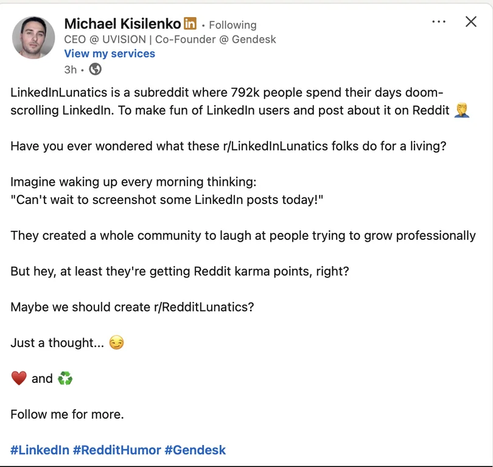493x467 pixels.
Task: Click the r/RedditLunatics sentence
Action: coord(132,307)
